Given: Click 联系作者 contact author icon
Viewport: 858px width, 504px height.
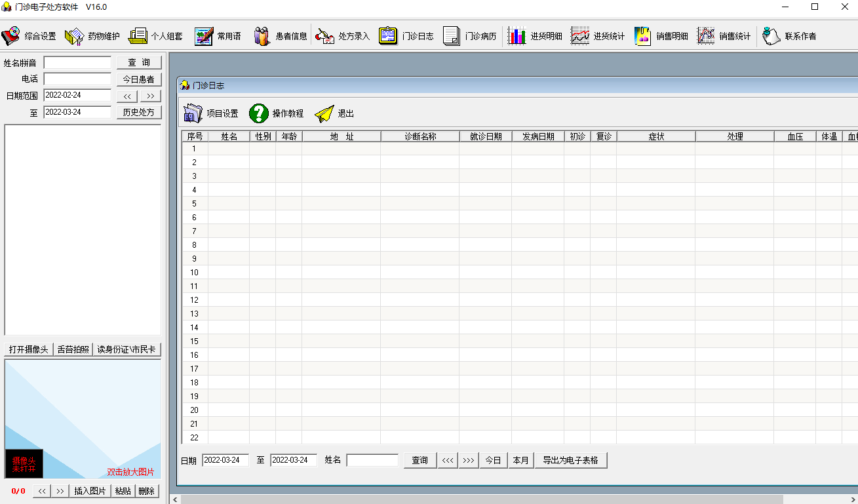Looking at the screenshot, I should pos(771,36).
